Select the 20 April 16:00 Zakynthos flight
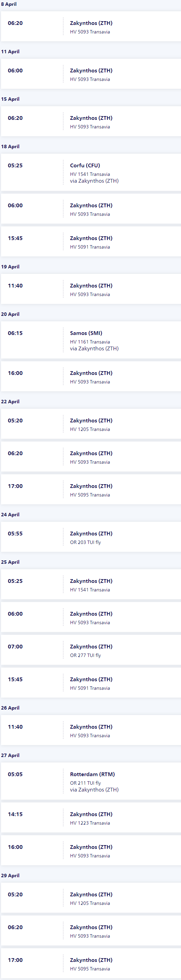The height and width of the screenshot is (980, 181). pos(91,377)
